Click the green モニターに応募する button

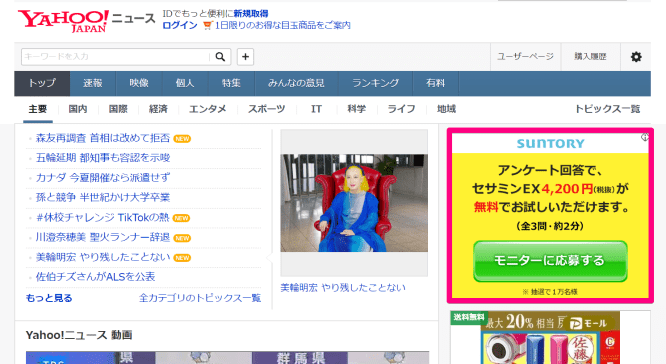click(x=550, y=261)
